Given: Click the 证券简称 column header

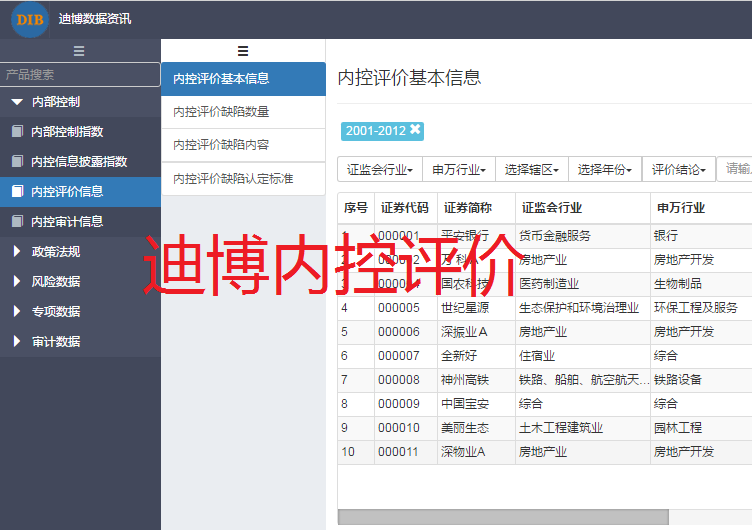Looking at the screenshot, I should pyautogui.click(x=476, y=208).
